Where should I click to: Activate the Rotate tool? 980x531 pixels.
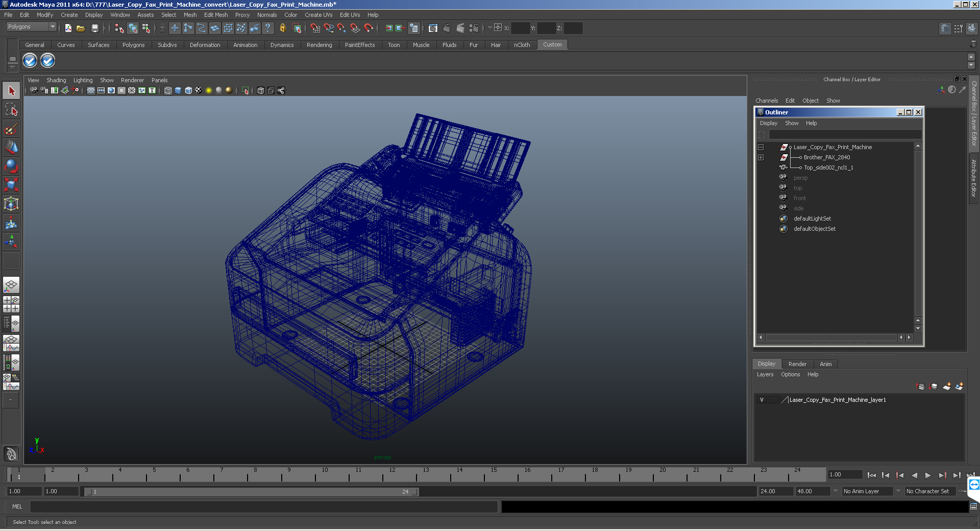pos(11,166)
